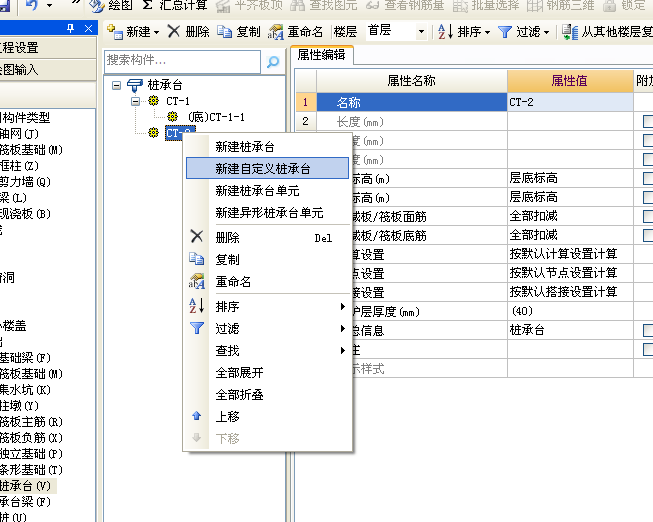Choose 全部展开 from context menu

(x=267, y=372)
